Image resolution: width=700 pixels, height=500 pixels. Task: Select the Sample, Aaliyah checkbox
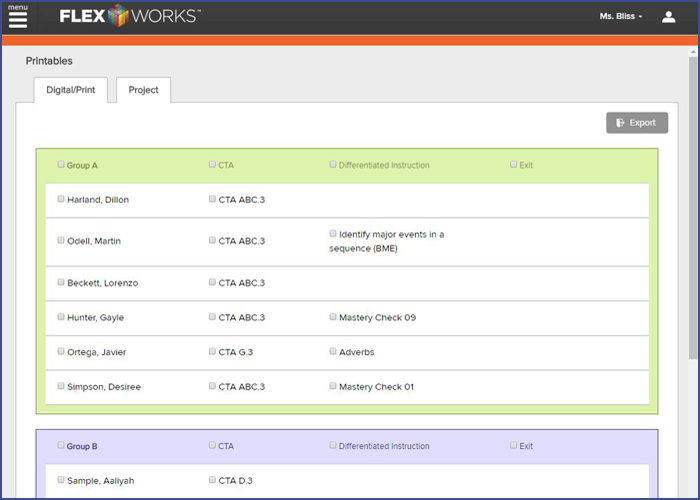click(61, 479)
